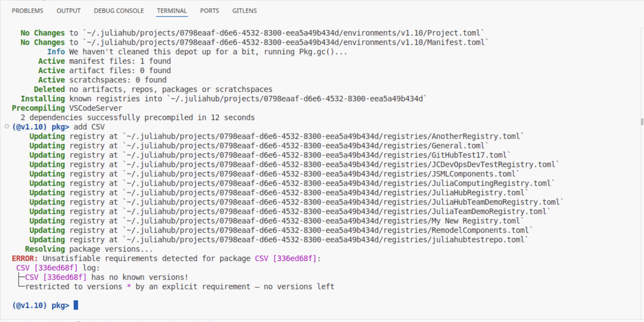Click the terminal scrollbar thumb
The height and width of the screenshot is (322, 644).
tap(641, 121)
